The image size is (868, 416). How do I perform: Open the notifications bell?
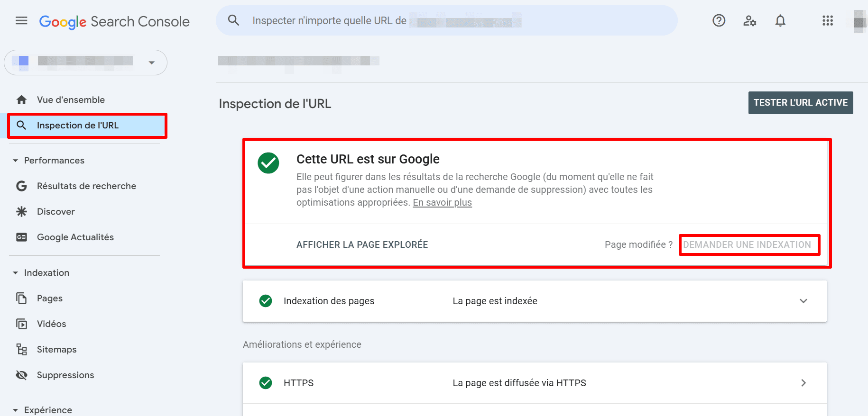[780, 21]
